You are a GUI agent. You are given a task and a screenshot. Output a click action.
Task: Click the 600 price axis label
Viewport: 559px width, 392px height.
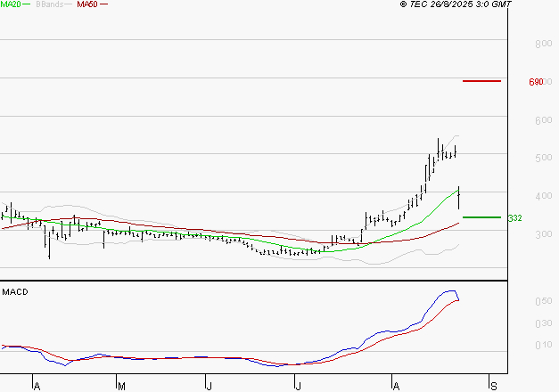pyautogui.click(x=544, y=120)
